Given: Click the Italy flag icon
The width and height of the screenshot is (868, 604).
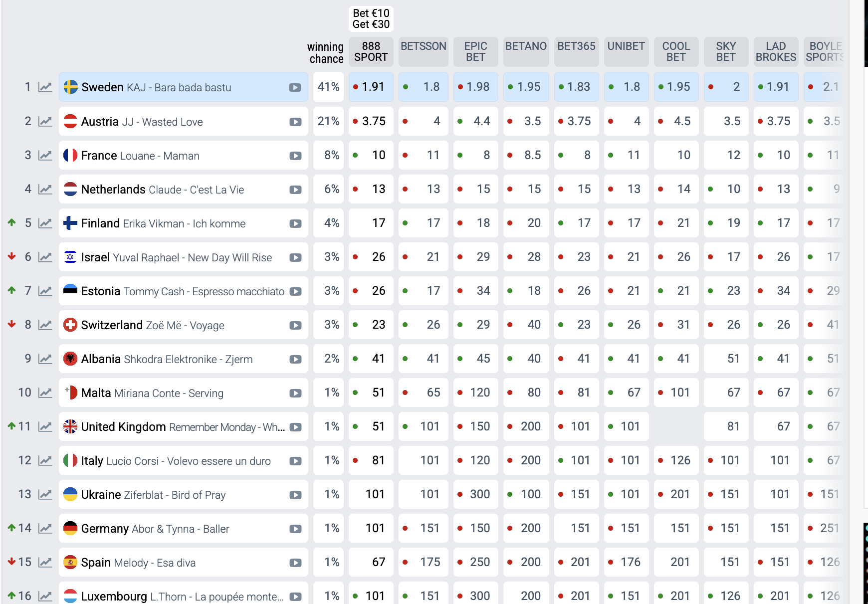Looking at the screenshot, I should [x=70, y=460].
